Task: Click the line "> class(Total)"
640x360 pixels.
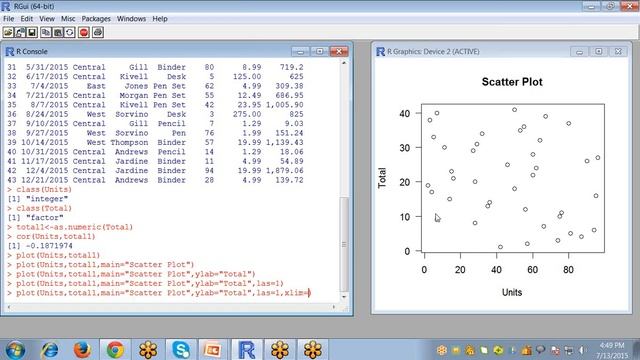Action: coord(40,208)
